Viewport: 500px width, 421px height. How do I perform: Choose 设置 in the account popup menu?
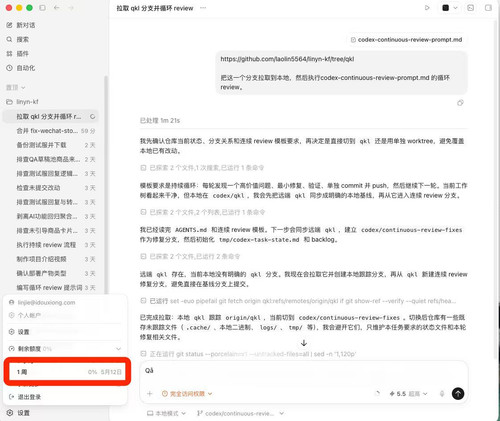pyautogui.click(x=65, y=332)
